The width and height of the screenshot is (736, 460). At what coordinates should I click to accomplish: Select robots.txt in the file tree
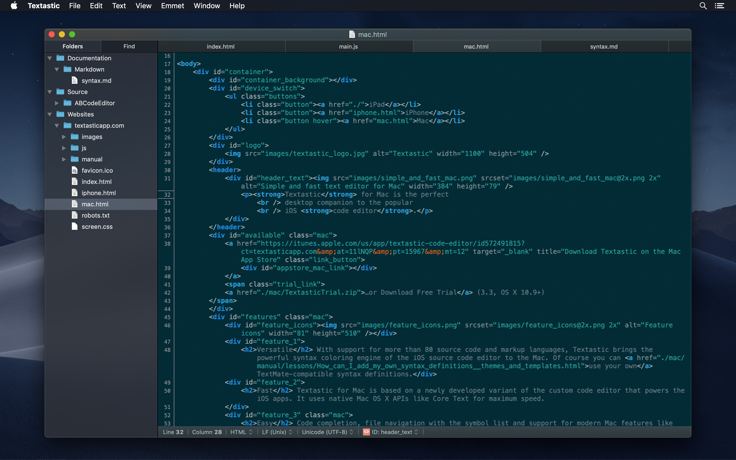coord(101,215)
